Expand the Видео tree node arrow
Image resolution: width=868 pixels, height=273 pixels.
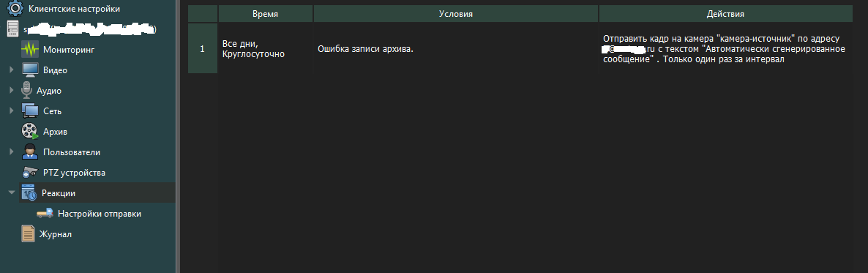[x=12, y=70]
